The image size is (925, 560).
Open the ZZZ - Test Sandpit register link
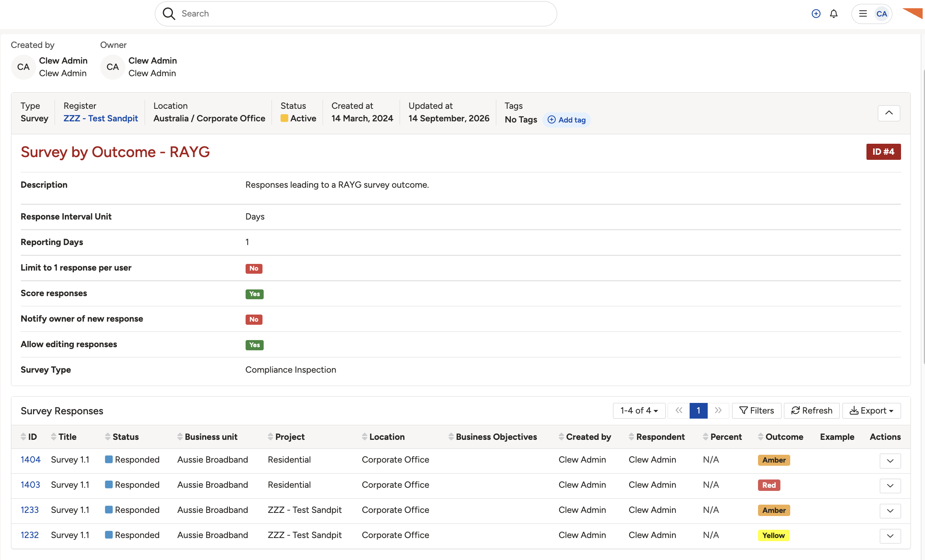101,119
